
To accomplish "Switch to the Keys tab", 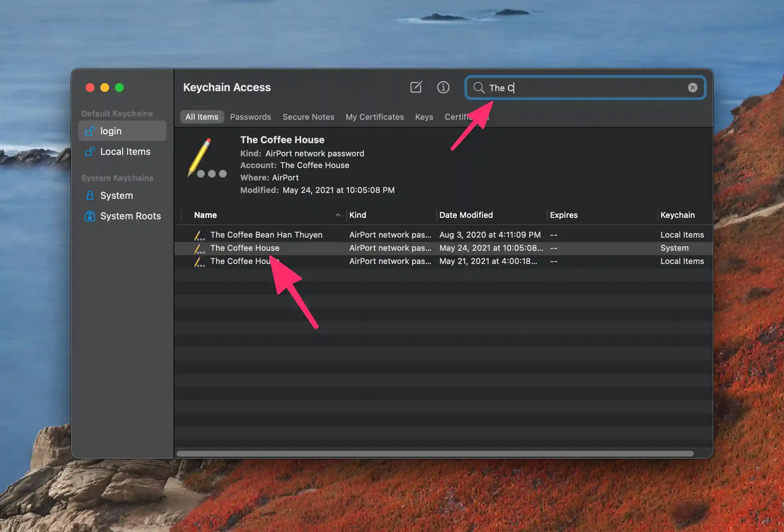I will [423, 116].
